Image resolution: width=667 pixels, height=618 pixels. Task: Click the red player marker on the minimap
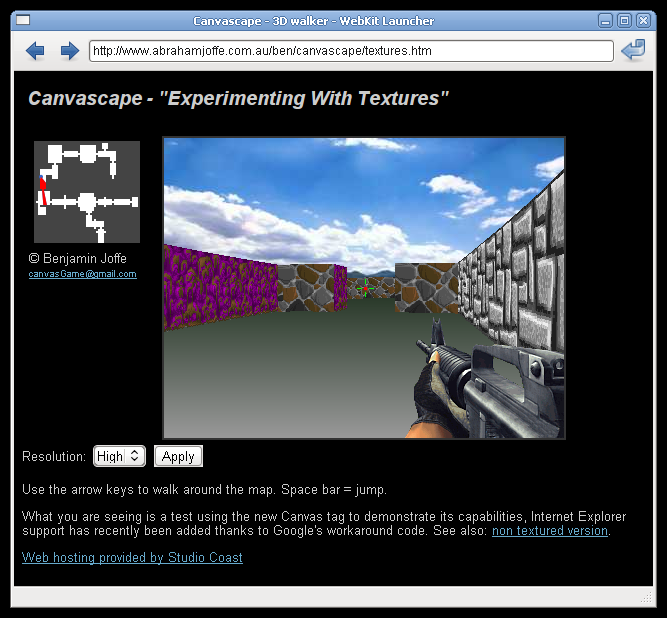[x=43, y=190]
